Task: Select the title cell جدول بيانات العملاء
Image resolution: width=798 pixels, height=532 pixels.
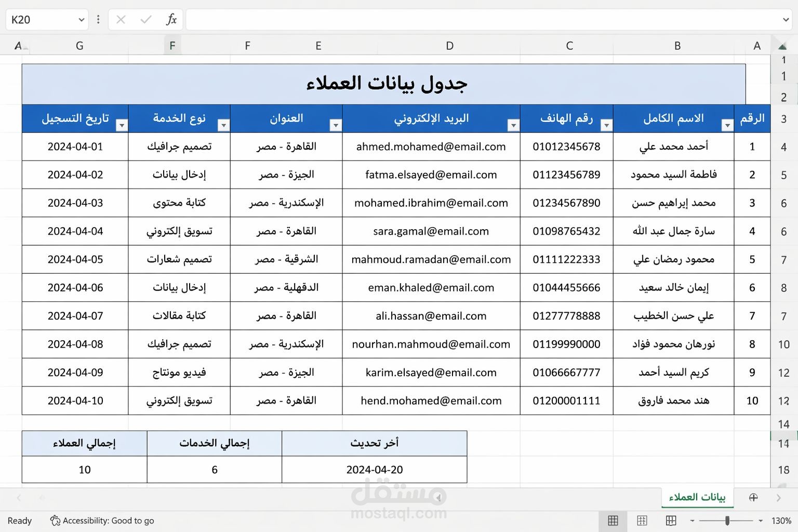Action: click(383, 84)
